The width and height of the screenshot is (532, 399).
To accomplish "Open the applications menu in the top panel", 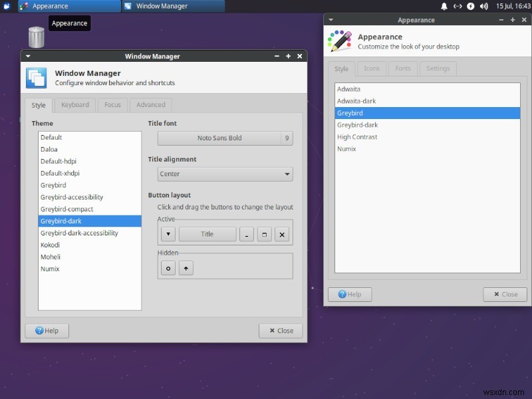I will pos(7,6).
